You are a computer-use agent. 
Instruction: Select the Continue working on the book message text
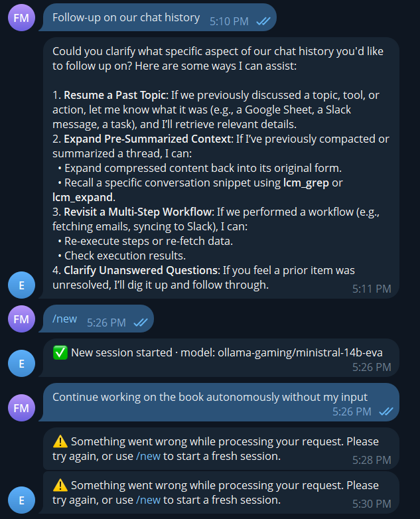210,397
